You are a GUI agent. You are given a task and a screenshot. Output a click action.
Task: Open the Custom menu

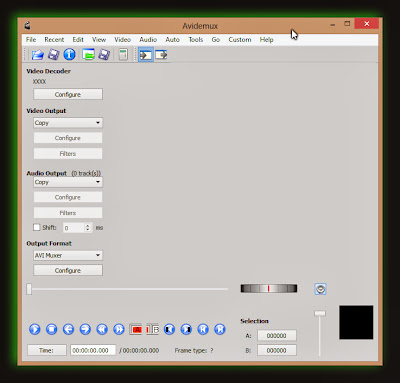[x=240, y=40]
